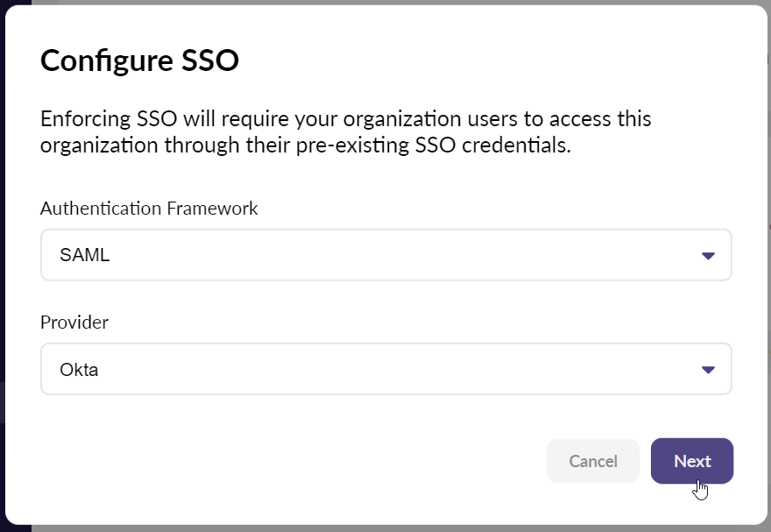Proceed with the Next button
Image resolution: width=771 pixels, height=532 pixels.
click(692, 461)
